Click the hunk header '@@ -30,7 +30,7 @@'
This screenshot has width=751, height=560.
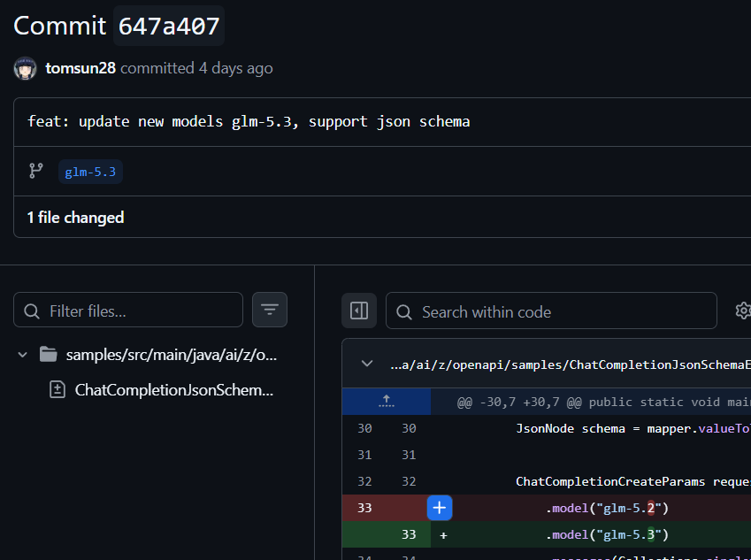(519, 402)
